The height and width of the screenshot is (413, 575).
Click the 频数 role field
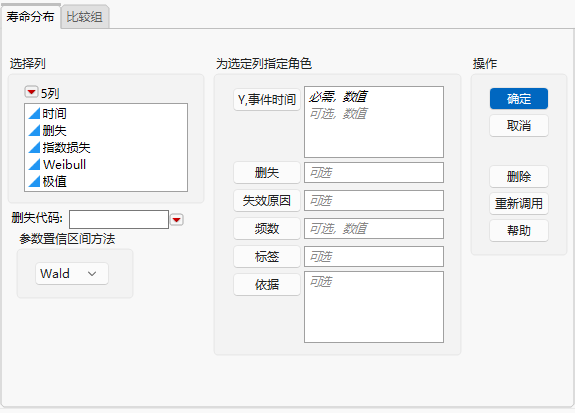374,229
